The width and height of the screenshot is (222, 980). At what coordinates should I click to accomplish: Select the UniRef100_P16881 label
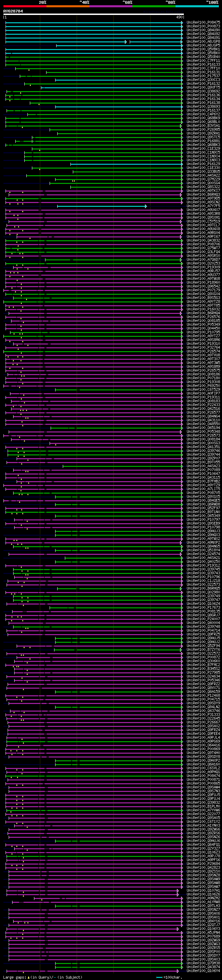pos(203,141)
